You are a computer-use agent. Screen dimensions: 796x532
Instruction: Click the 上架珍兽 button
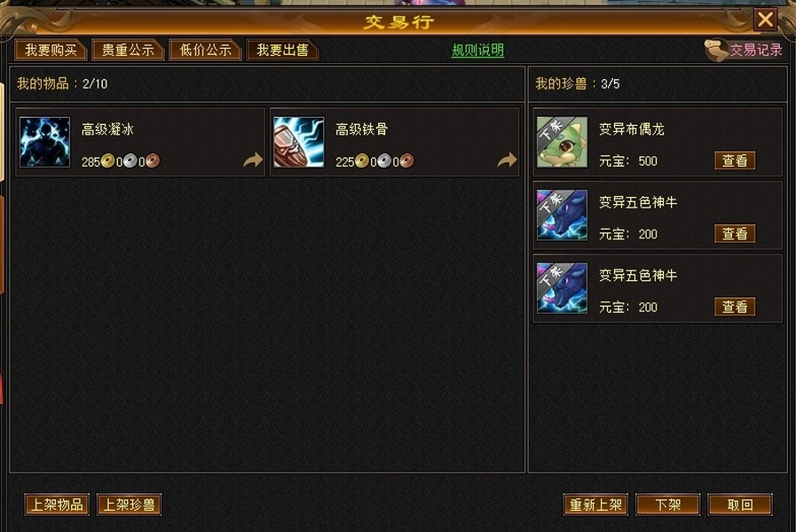[x=129, y=505]
